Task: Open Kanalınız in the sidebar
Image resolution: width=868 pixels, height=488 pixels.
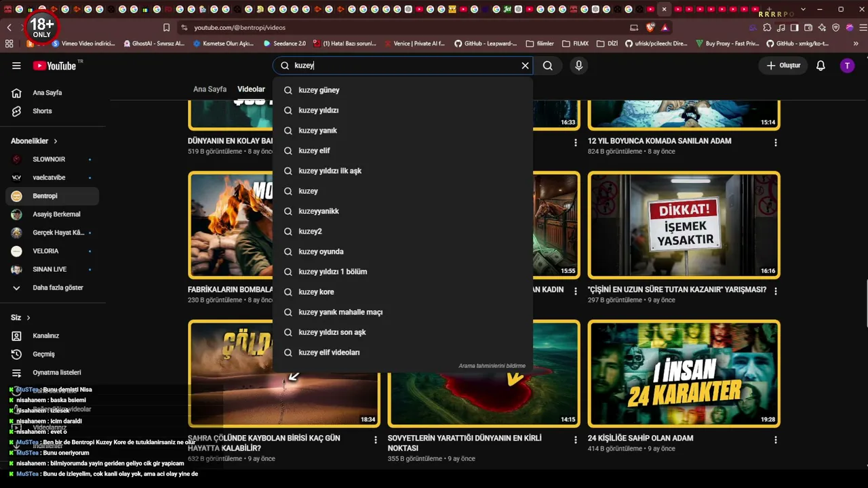Action: pos(52,335)
